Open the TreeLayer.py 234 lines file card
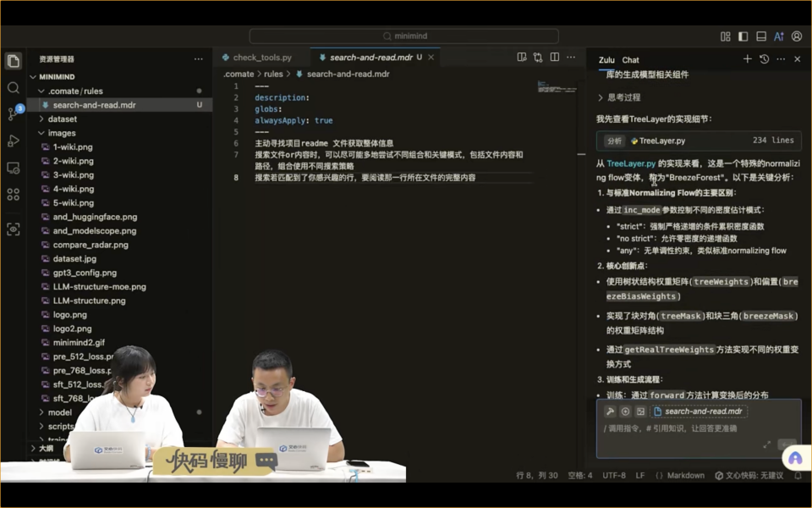The width and height of the screenshot is (812, 508). (x=699, y=141)
